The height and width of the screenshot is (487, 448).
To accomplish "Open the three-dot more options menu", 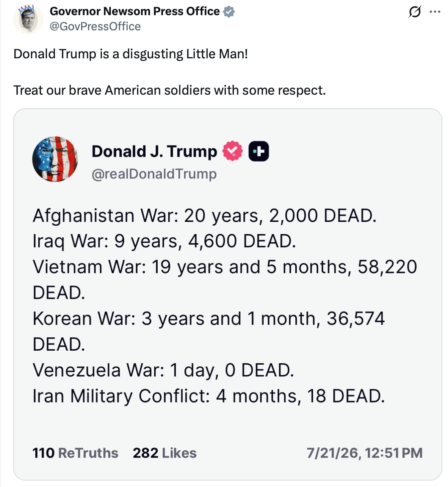I will tap(435, 12).
